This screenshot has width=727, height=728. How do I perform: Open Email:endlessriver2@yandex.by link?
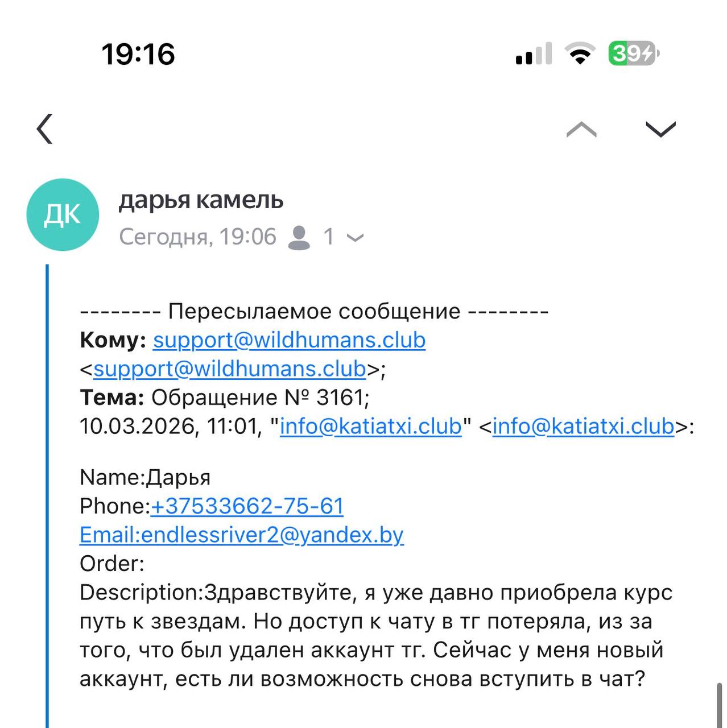coord(242,535)
